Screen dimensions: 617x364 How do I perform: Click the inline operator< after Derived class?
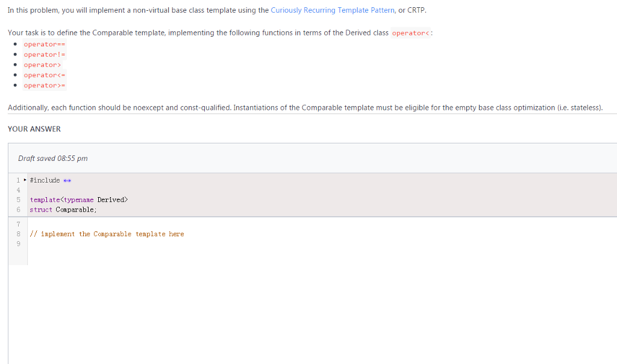tap(409, 33)
